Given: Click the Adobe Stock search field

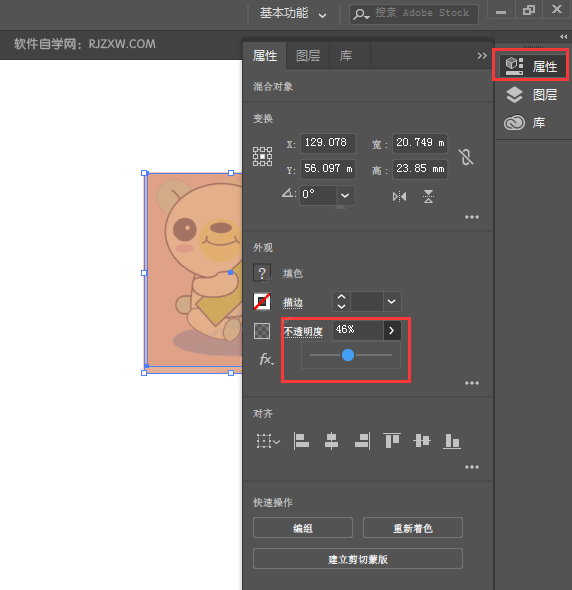Looking at the screenshot, I should [x=414, y=14].
